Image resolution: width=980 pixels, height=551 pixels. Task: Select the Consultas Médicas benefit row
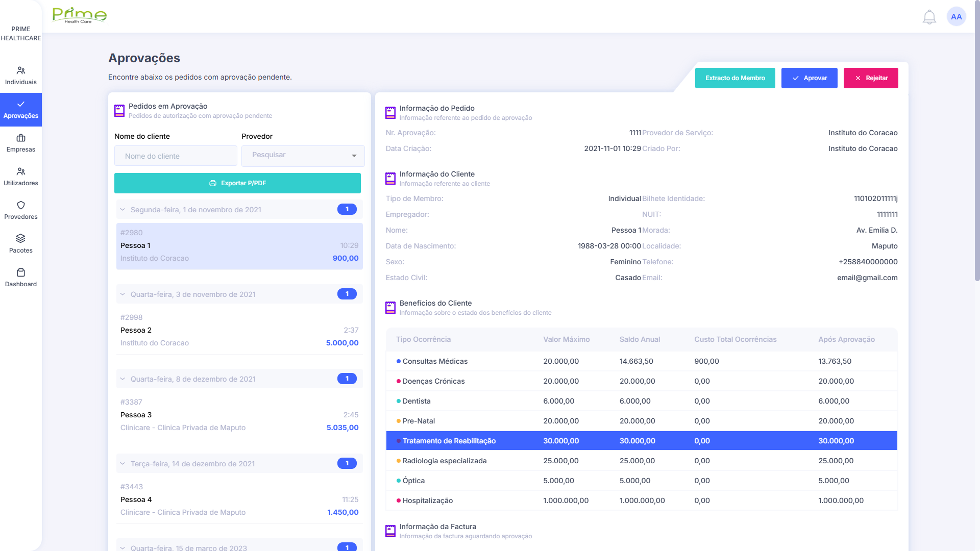click(642, 361)
